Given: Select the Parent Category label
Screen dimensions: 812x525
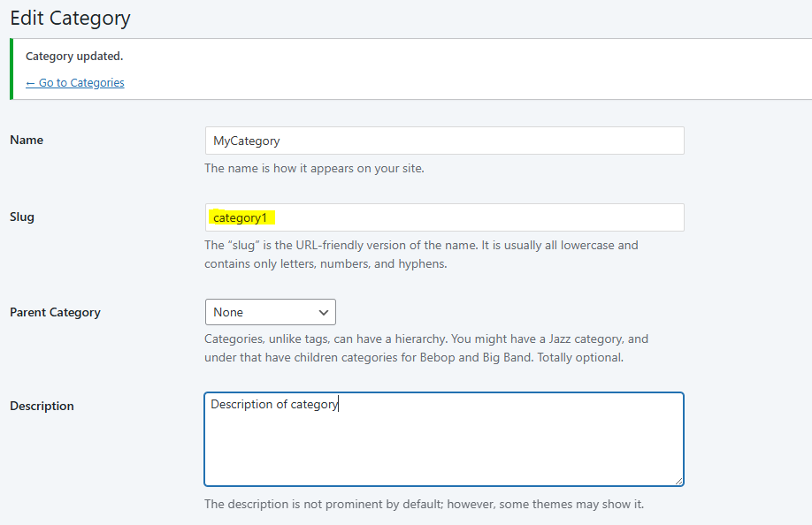Looking at the screenshot, I should pyautogui.click(x=55, y=313).
